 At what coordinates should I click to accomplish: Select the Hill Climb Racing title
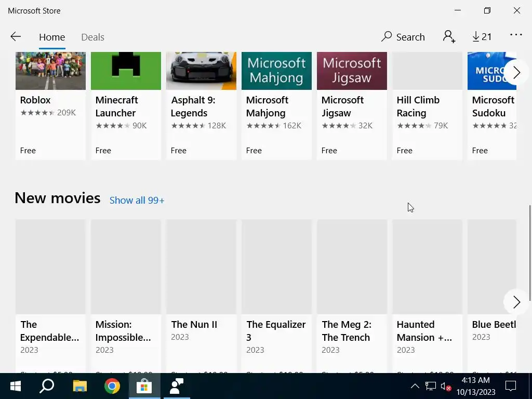point(418,107)
